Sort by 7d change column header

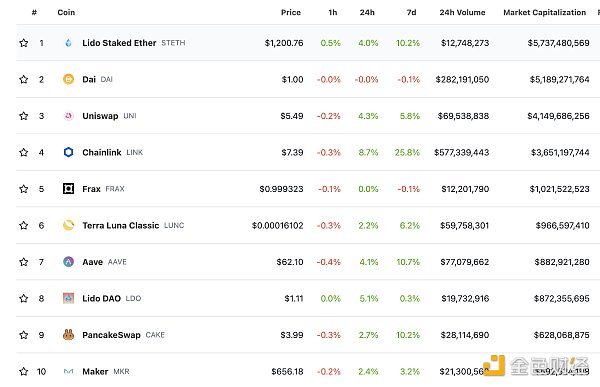coord(411,12)
